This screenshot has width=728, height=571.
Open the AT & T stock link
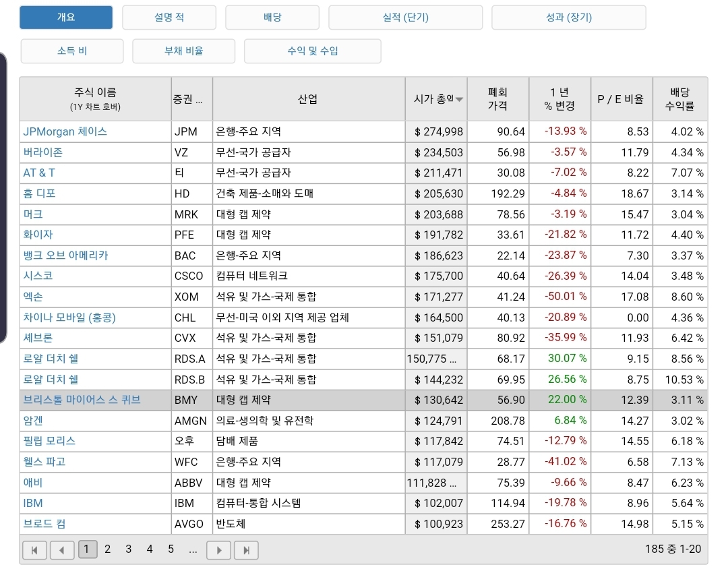coord(39,173)
